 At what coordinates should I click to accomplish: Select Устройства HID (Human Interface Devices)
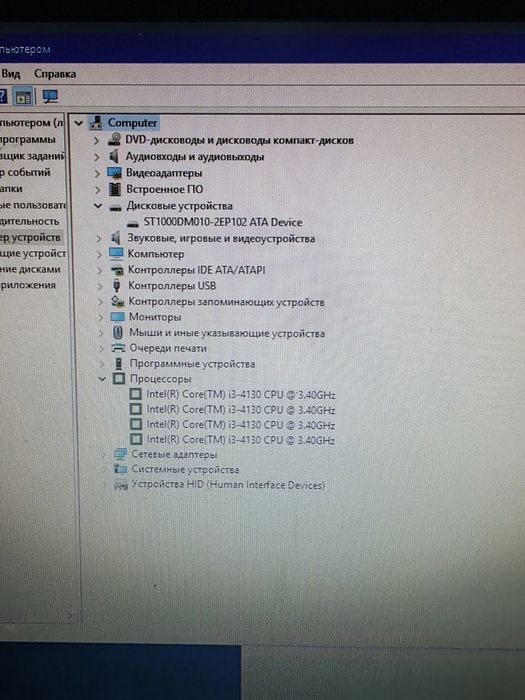point(228,485)
